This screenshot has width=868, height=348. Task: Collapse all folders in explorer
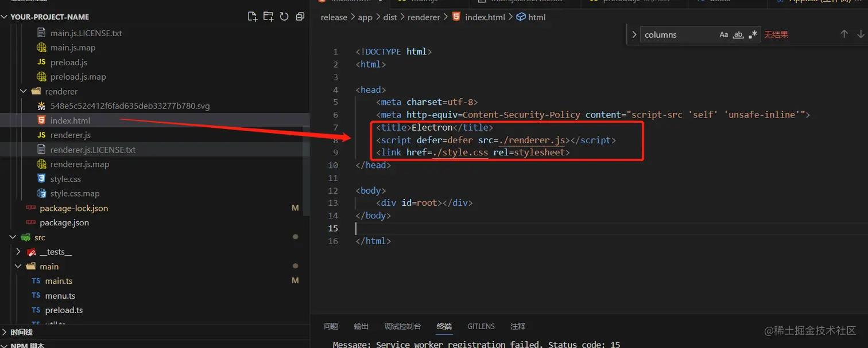pos(300,17)
